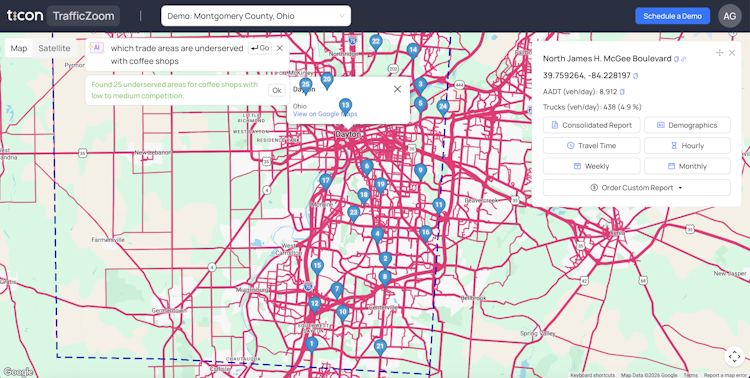Copy the street name to clipboard
Screen dimensions: 750x378
tap(676, 59)
